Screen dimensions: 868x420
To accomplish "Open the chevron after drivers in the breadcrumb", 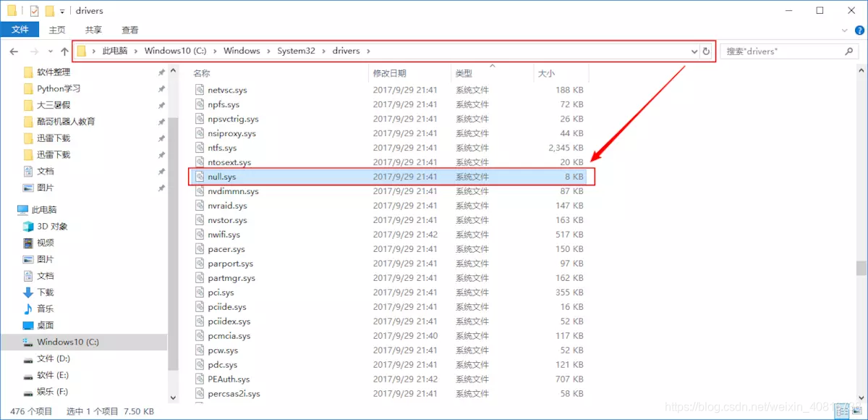I will click(368, 51).
